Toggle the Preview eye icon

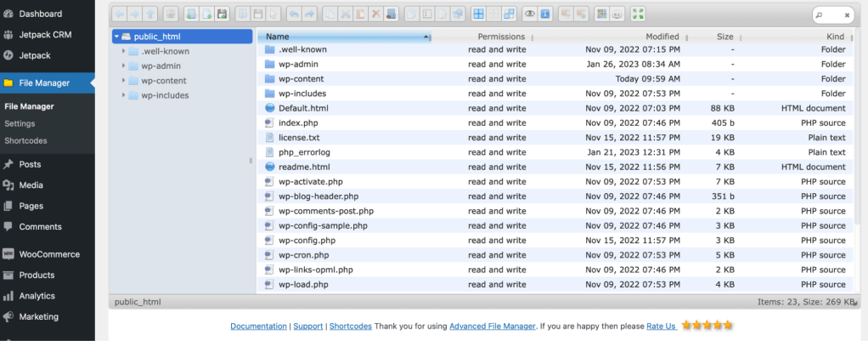click(x=529, y=14)
